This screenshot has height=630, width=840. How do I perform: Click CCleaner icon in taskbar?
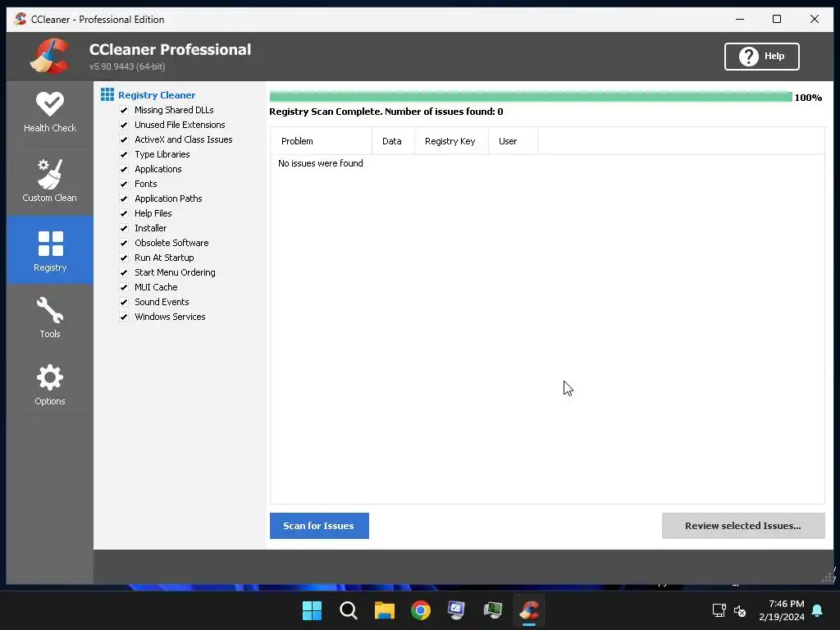[x=529, y=610]
